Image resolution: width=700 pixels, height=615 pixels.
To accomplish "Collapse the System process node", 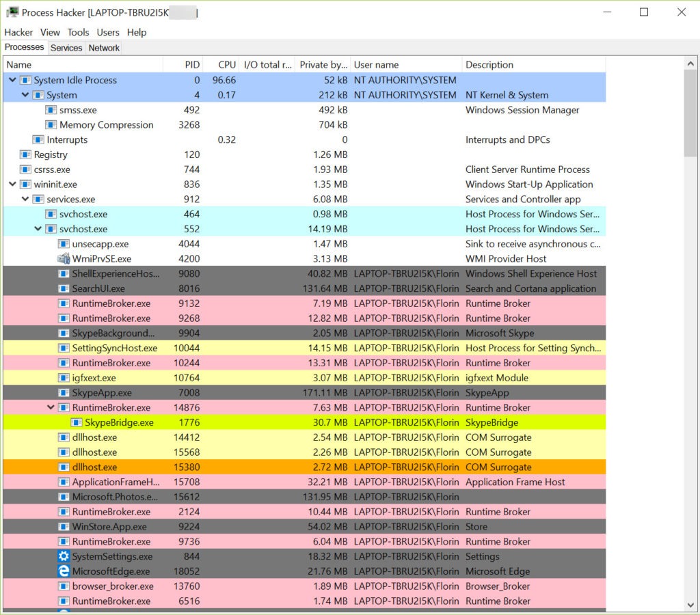I will [x=25, y=95].
